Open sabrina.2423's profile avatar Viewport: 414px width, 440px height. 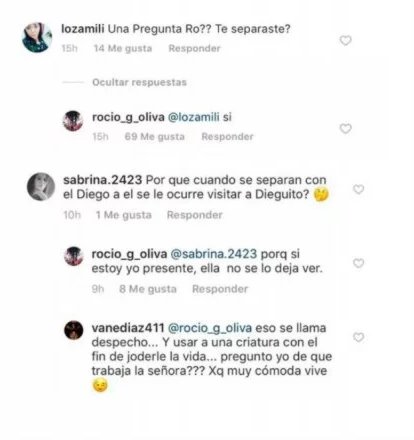tap(41, 187)
